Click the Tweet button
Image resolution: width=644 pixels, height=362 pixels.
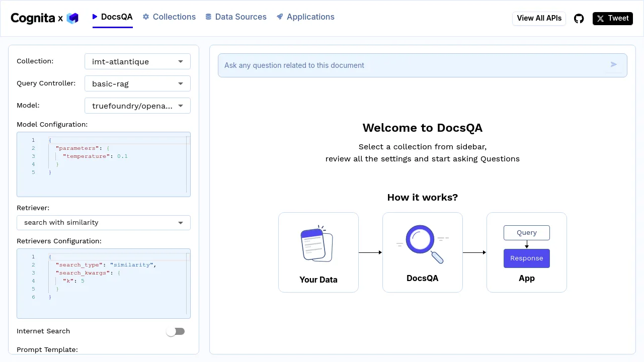click(613, 19)
